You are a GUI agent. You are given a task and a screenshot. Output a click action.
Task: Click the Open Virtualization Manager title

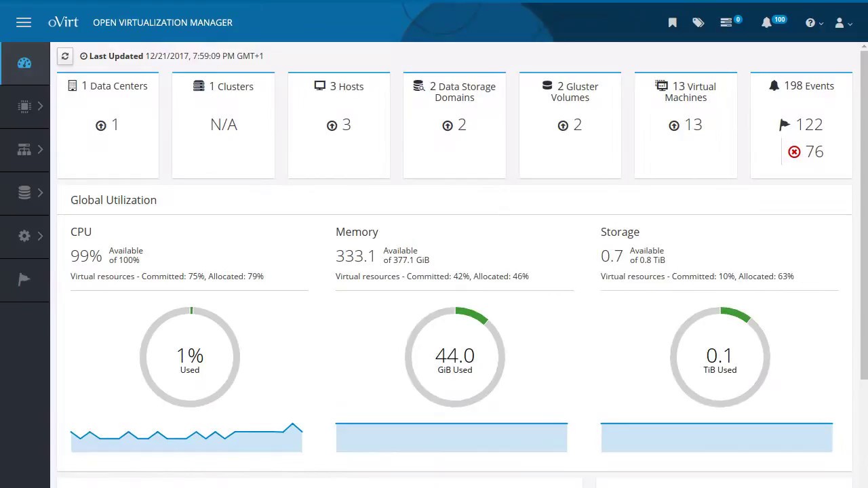(163, 22)
